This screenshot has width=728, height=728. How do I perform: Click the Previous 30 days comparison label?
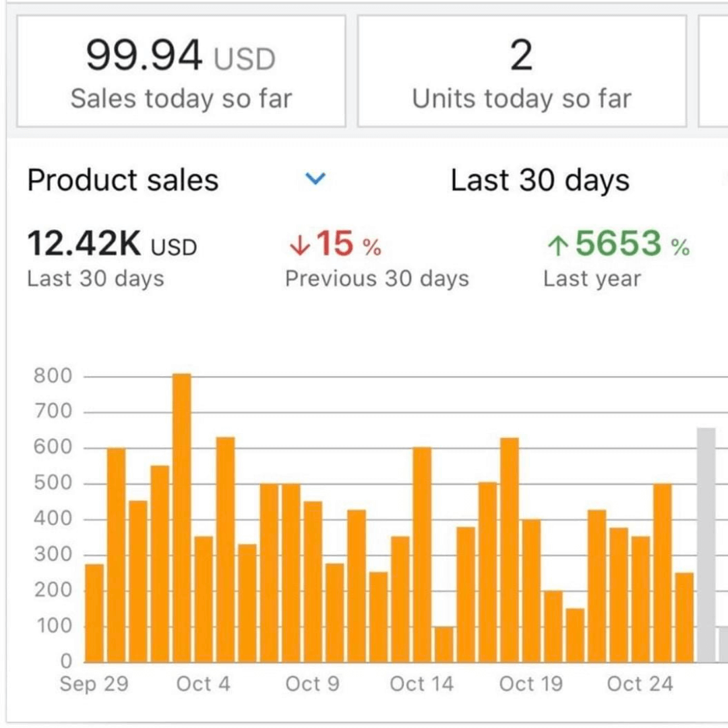click(376, 278)
